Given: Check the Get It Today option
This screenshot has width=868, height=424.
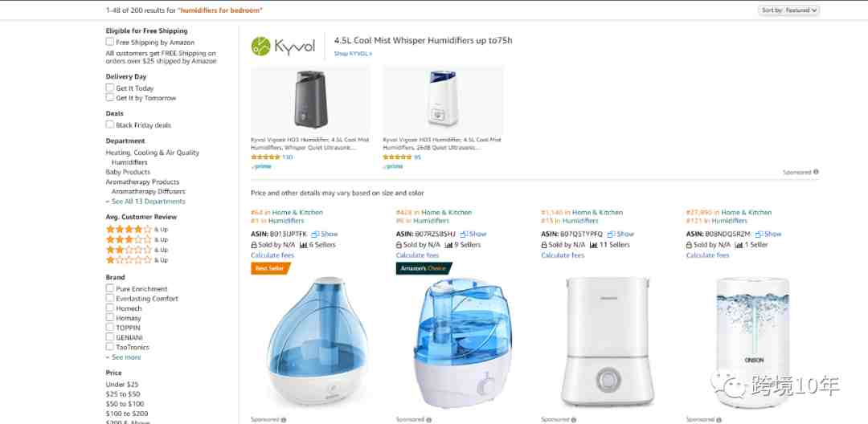Looking at the screenshot, I should click(x=109, y=88).
